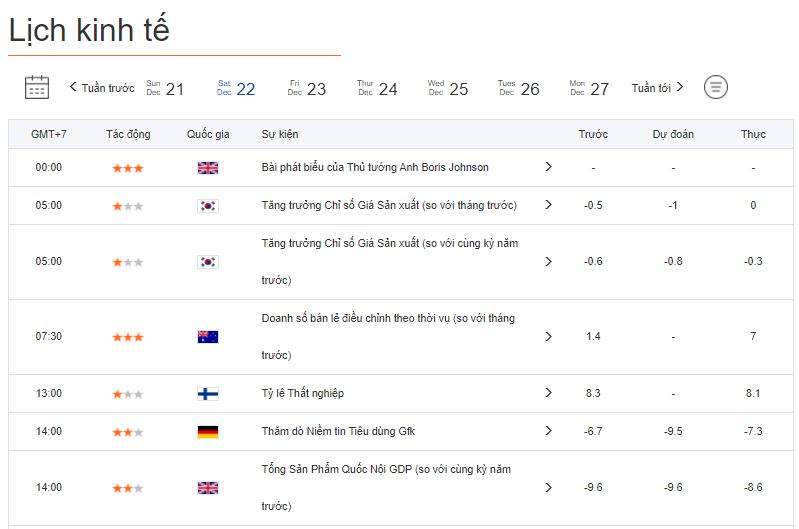
Task: Click the Germany flag at 14:00
Action: [x=208, y=432]
